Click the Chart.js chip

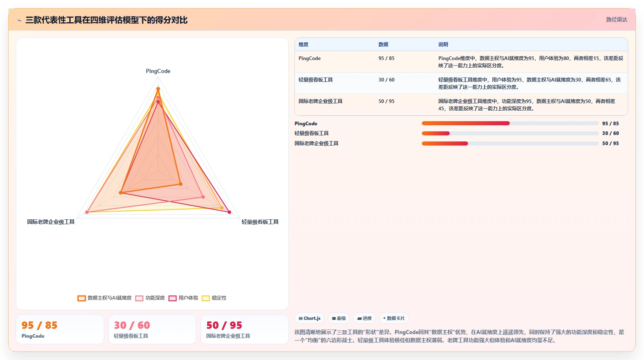pyautogui.click(x=309, y=318)
